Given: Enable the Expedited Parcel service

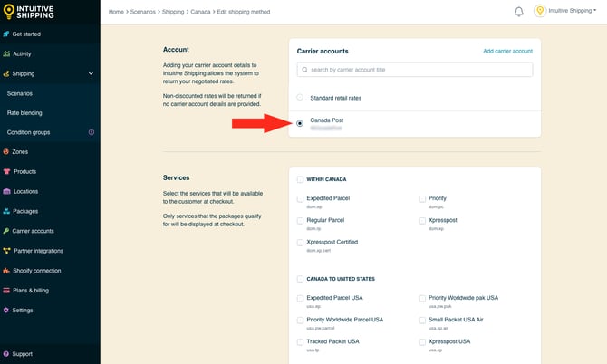Looking at the screenshot, I should [x=300, y=199].
